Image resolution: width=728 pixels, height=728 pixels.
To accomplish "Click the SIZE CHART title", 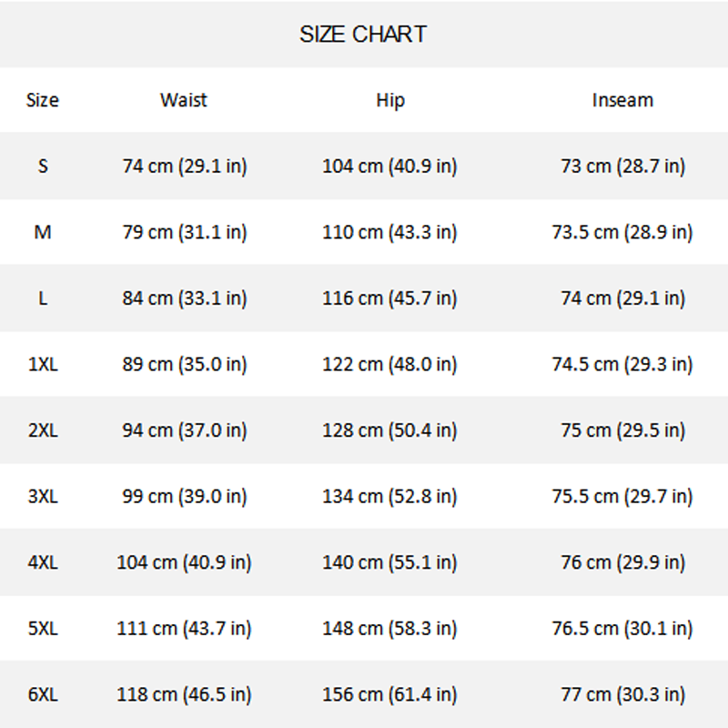I will click(363, 35).
